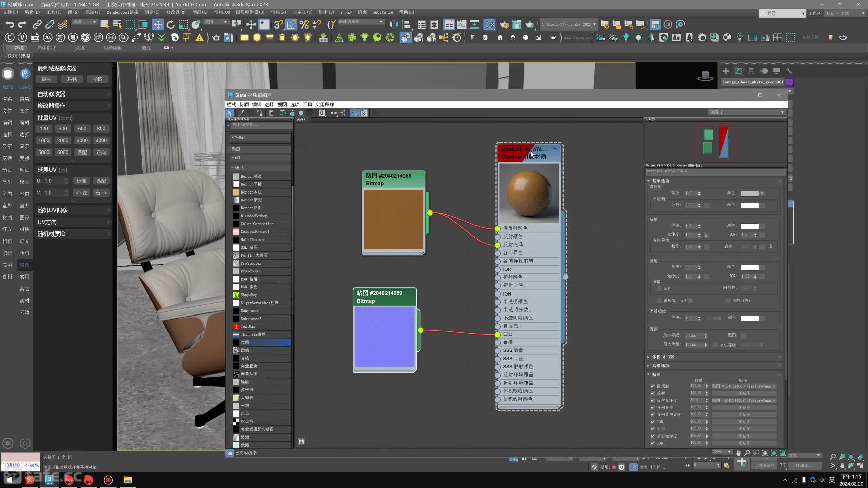
Task: Toggle the 各向异性旋转 map checkbox
Action: pos(653,414)
